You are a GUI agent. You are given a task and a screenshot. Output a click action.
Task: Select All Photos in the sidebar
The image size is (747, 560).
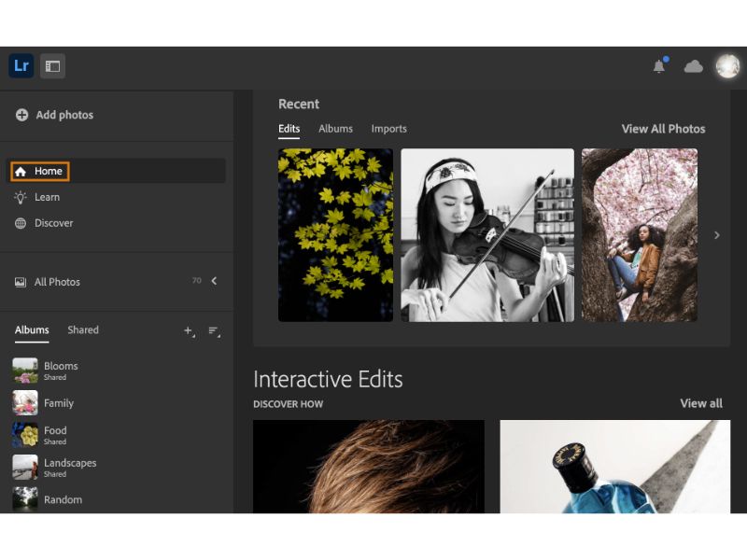(x=57, y=282)
